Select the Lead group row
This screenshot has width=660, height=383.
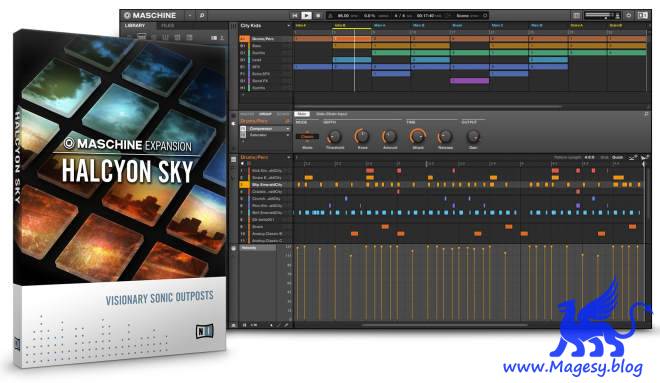(266, 60)
